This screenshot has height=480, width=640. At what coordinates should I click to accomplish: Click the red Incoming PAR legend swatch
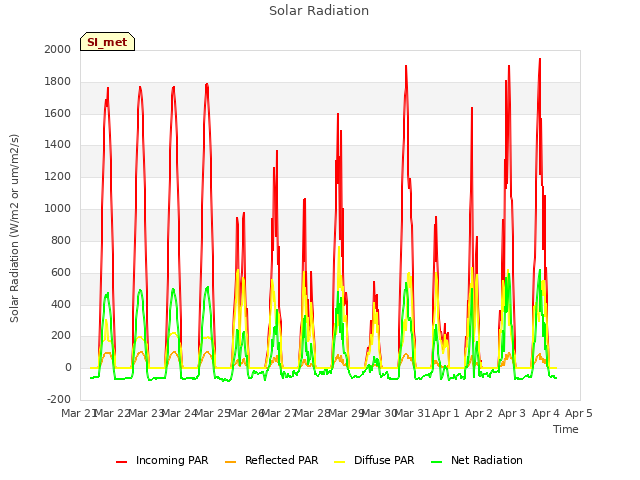tap(121, 462)
